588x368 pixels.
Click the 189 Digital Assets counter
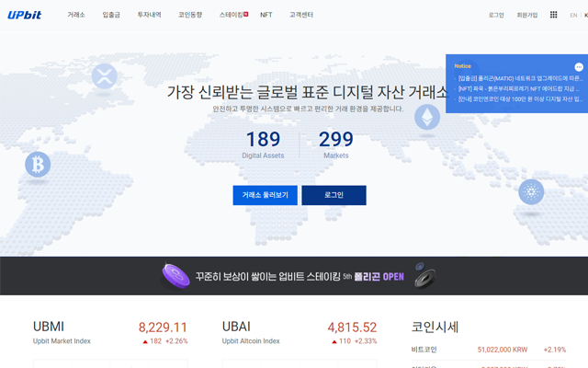point(263,144)
